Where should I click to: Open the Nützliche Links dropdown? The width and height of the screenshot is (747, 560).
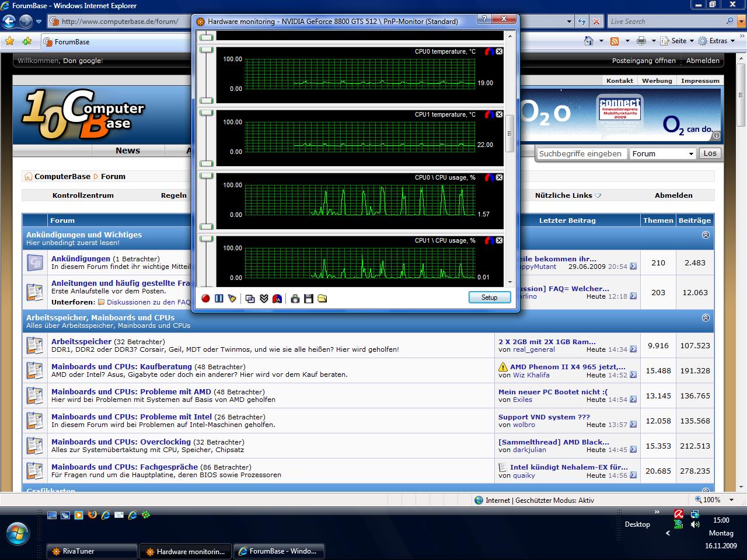coord(568,195)
